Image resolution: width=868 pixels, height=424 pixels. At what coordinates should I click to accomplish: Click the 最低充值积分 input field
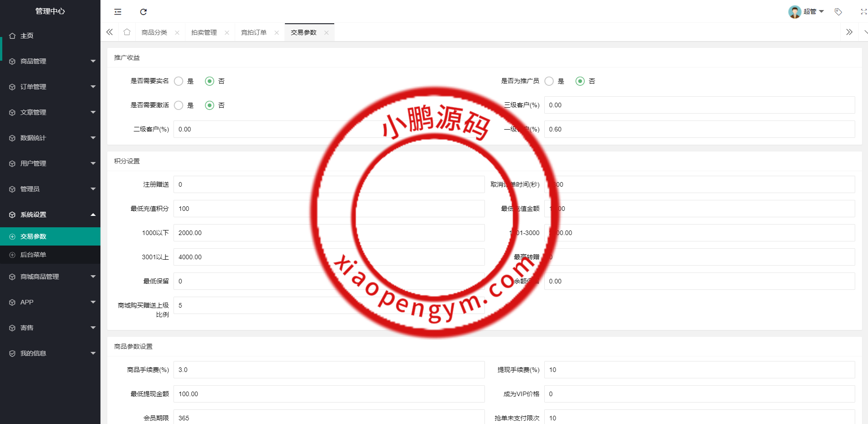coord(329,209)
